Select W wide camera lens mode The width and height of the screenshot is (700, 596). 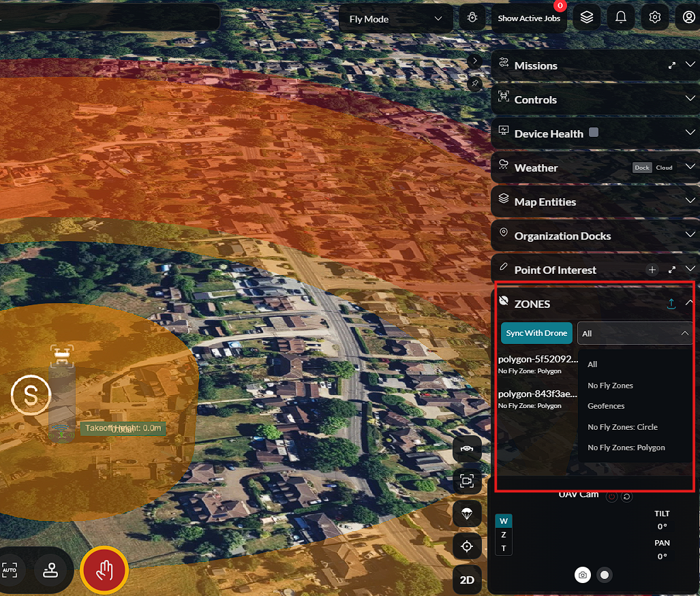pyautogui.click(x=504, y=521)
